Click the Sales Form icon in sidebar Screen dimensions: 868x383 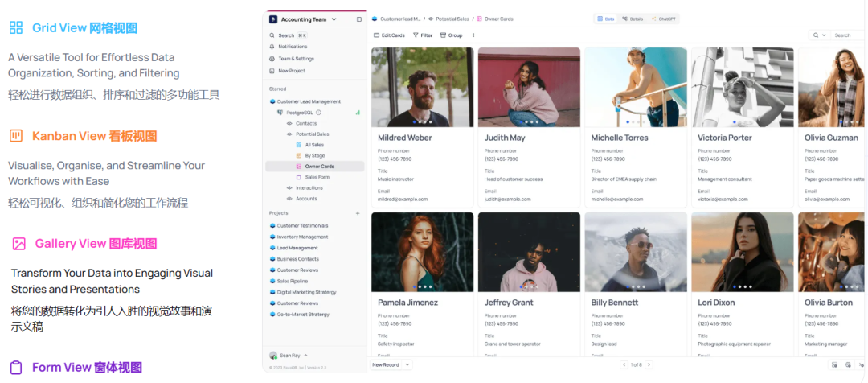pyautogui.click(x=299, y=177)
